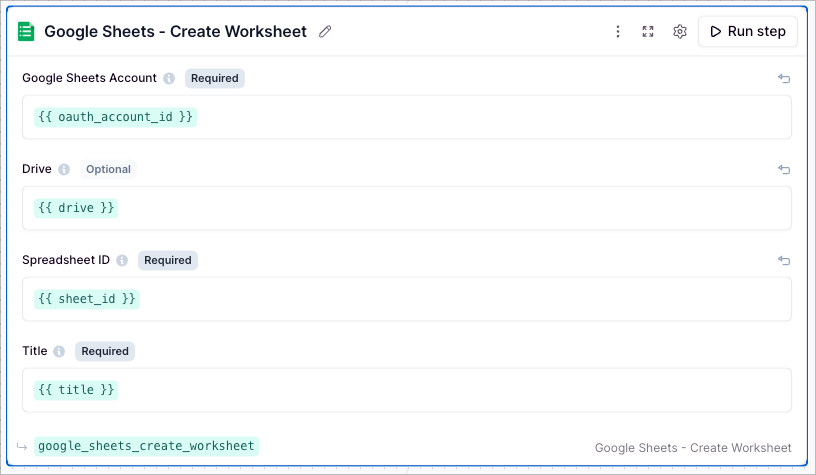Click the footer label Google Sheets - Create Worksheet
The image size is (816, 475).
pyautogui.click(x=693, y=448)
